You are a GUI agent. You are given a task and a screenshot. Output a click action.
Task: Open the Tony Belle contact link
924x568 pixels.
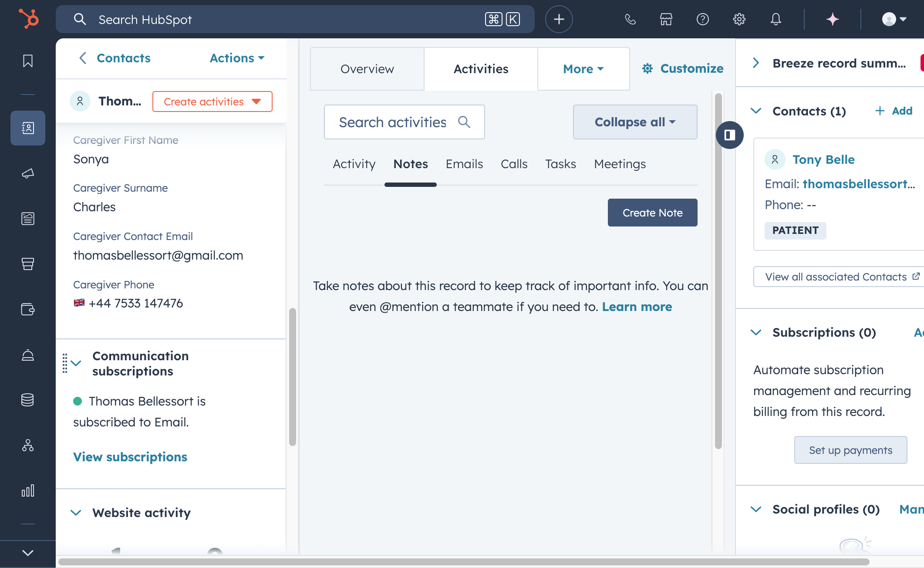(x=823, y=159)
